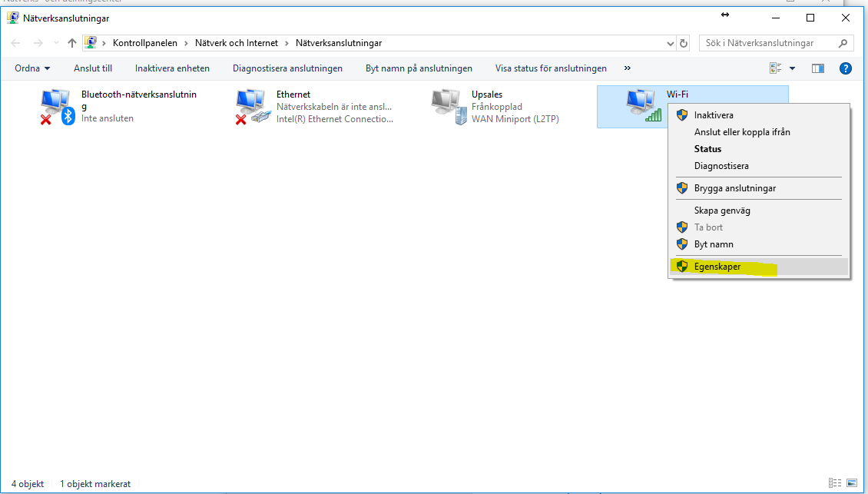Expand the chevron after Kontrollpanelen
The height and width of the screenshot is (494, 868).
(187, 43)
